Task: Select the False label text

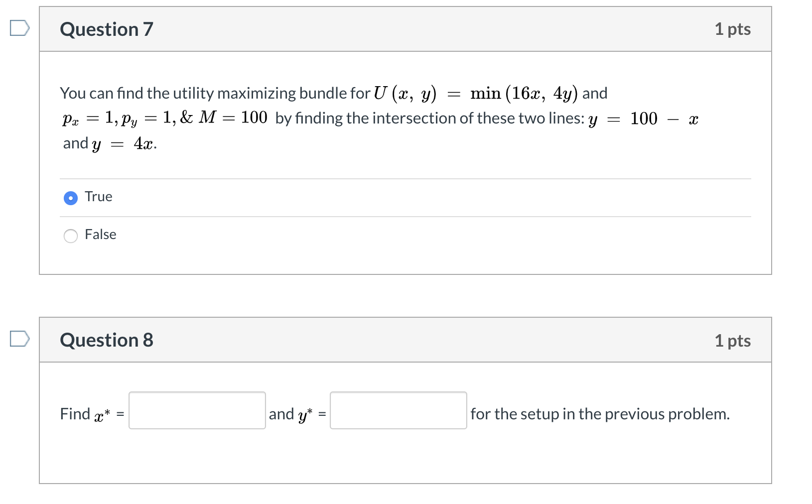Action: pyautogui.click(x=100, y=234)
